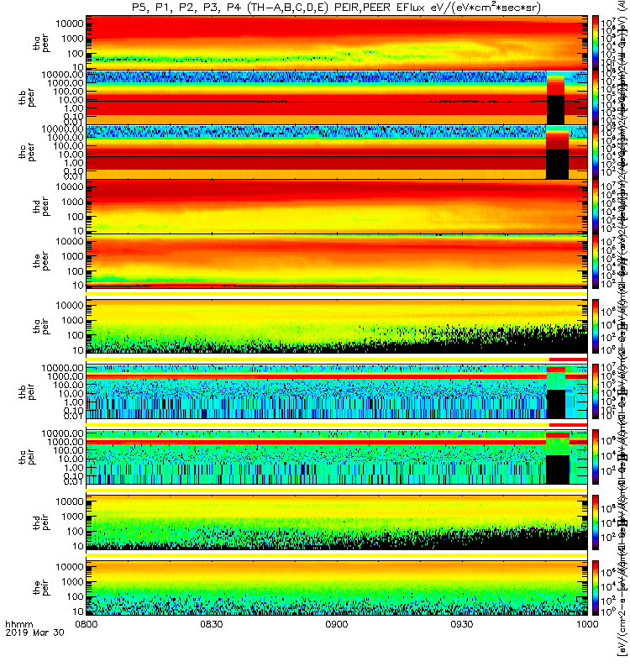This screenshot has width=630, height=672.
Task: Select the "thb peer" y-axis label
Action: coord(27,97)
